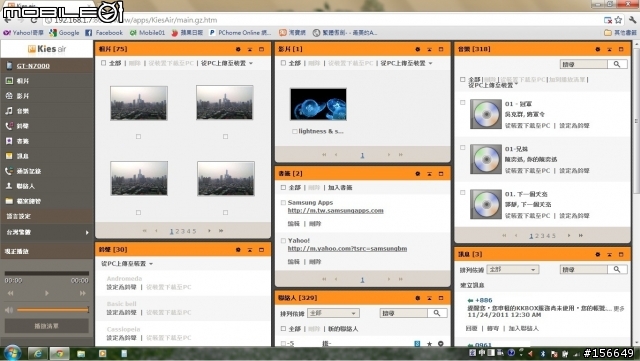Click search magnifier in 訊息 panel

[617, 270]
